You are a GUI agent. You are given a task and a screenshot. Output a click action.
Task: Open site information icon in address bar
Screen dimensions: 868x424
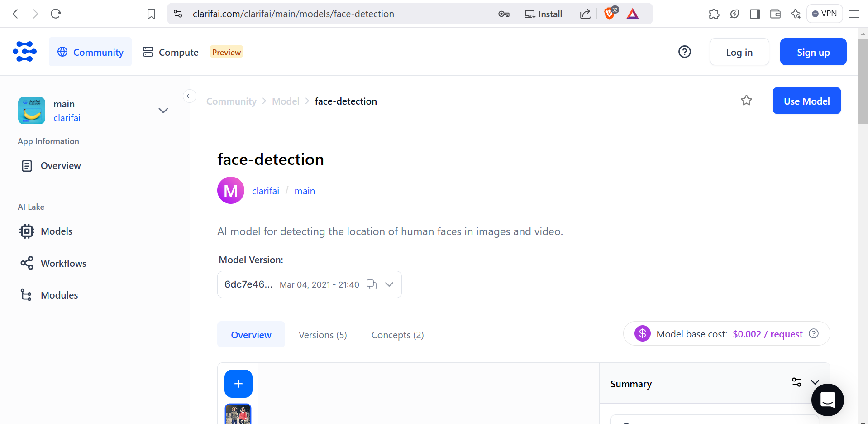(x=178, y=14)
